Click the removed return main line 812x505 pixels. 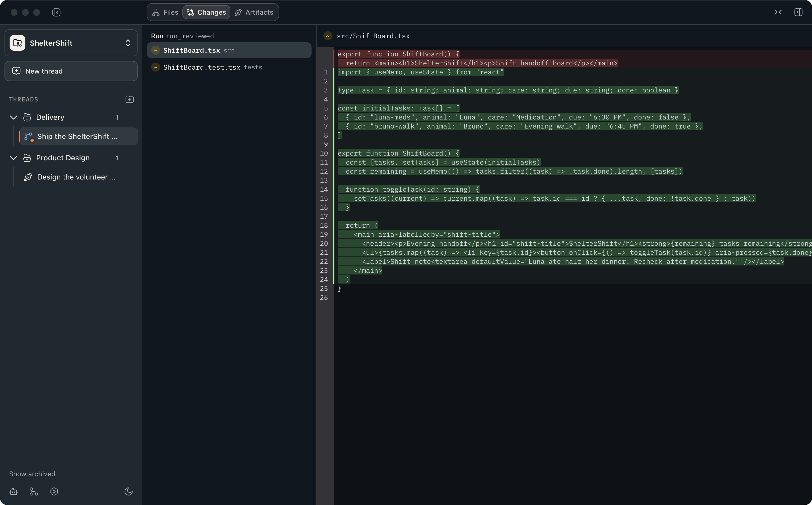tap(478, 63)
